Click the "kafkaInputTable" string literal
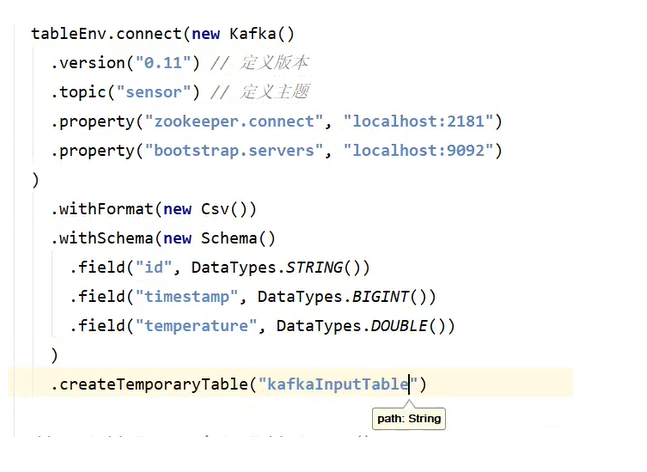This screenshot has height=472, width=647. click(338, 384)
